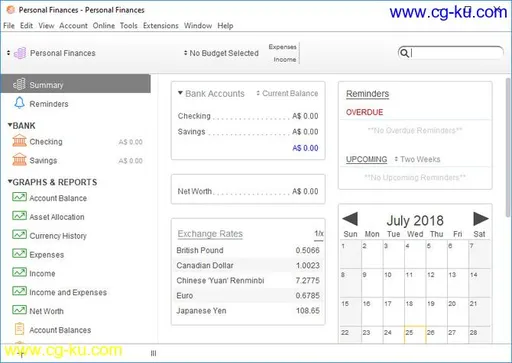This screenshot has width=512, height=363.
Task: Open the File menu
Action: pos(9,26)
